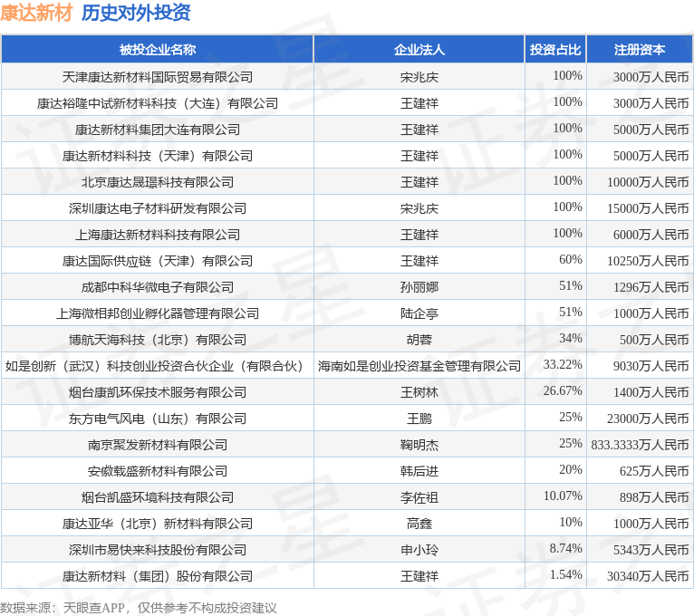This screenshot has width=694, height=616.
Task: Click the 500万人民币 capital value
Action: pos(654,340)
